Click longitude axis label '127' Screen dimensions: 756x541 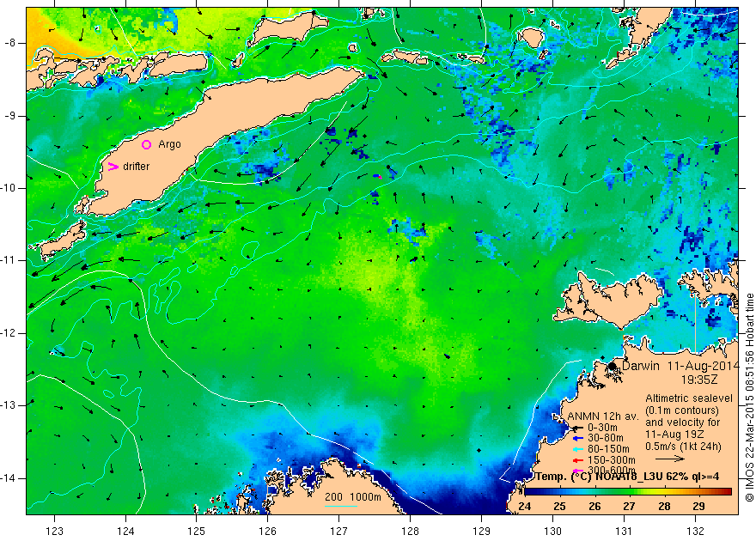click(339, 531)
